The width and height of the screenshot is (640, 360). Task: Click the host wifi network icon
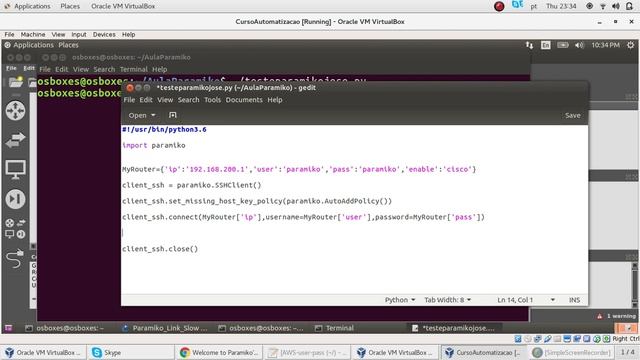tap(602, 6)
